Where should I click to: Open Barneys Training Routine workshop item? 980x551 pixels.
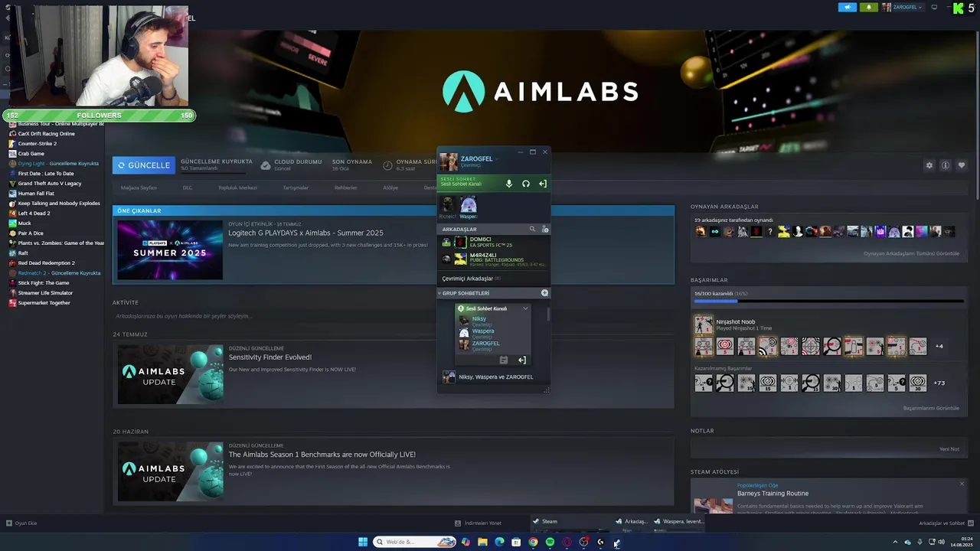773,494
